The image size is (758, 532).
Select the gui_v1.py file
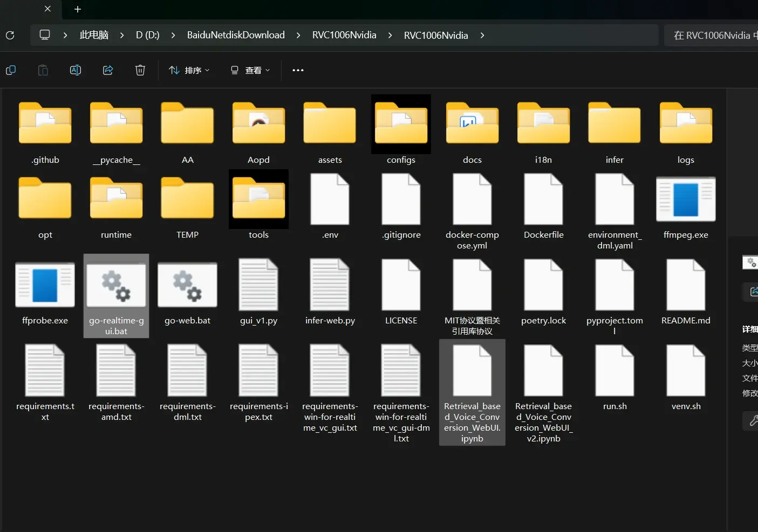coord(259,293)
